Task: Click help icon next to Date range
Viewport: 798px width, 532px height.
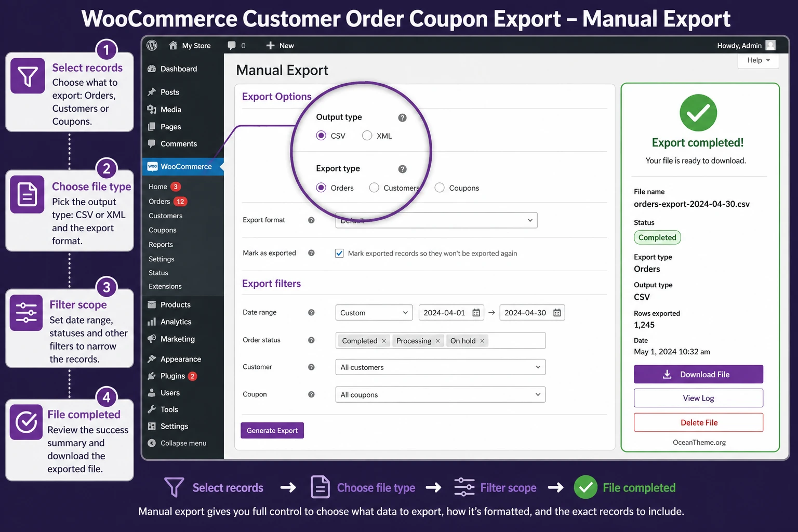Action: [311, 312]
